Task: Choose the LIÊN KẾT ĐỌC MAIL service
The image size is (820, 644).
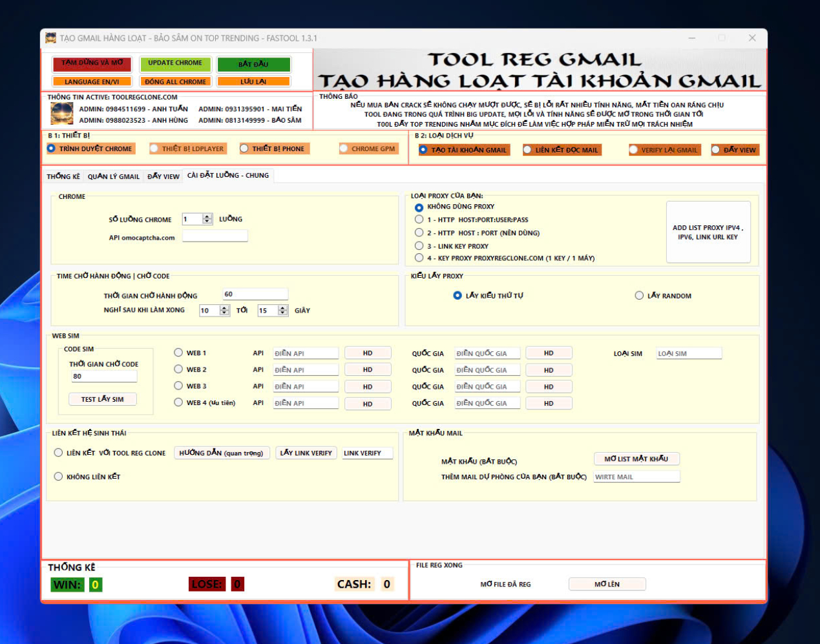Action: point(527,150)
